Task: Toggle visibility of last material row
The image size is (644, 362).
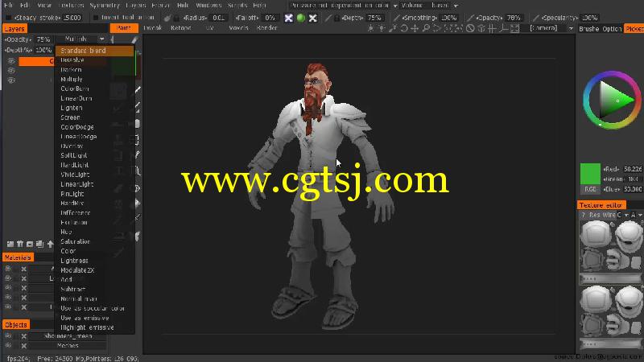Action: 8,306
